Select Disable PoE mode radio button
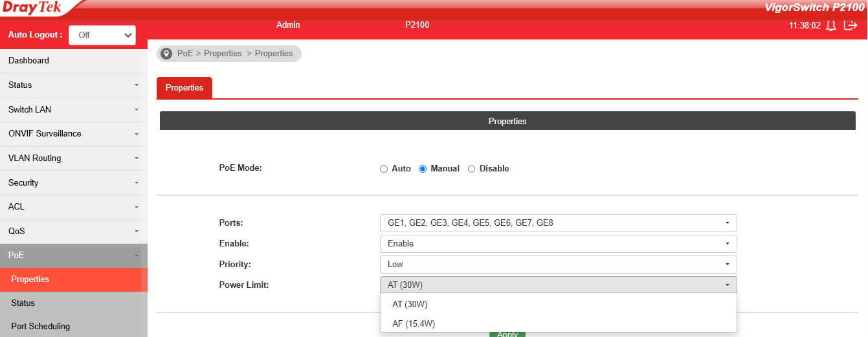 [x=471, y=169]
